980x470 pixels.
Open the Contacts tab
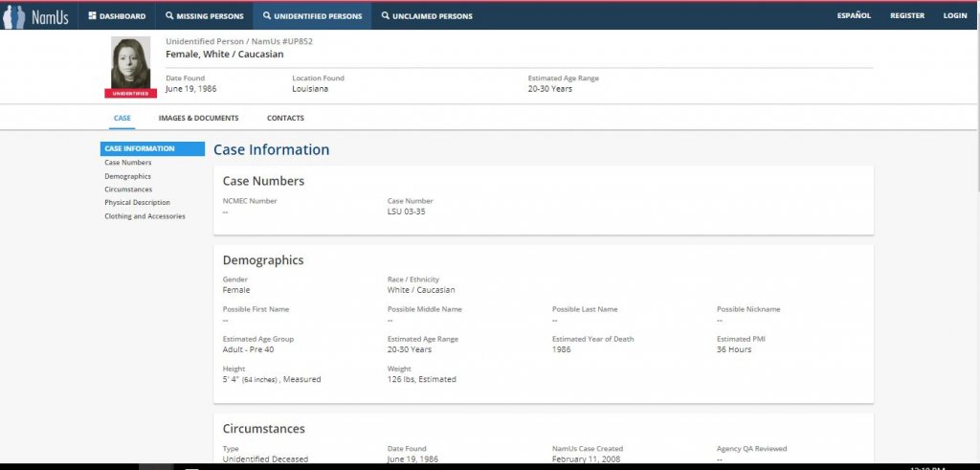[285, 118]
